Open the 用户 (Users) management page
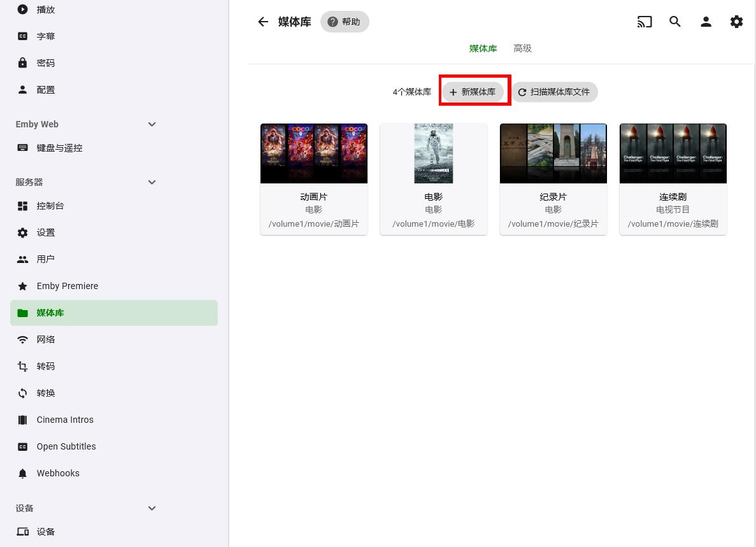The width and height of the screenshot is (756, 547). (x=46, y=259)
